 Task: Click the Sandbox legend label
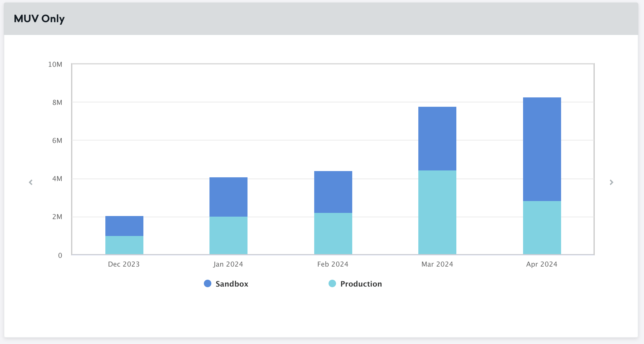click(x=232, y=284)
